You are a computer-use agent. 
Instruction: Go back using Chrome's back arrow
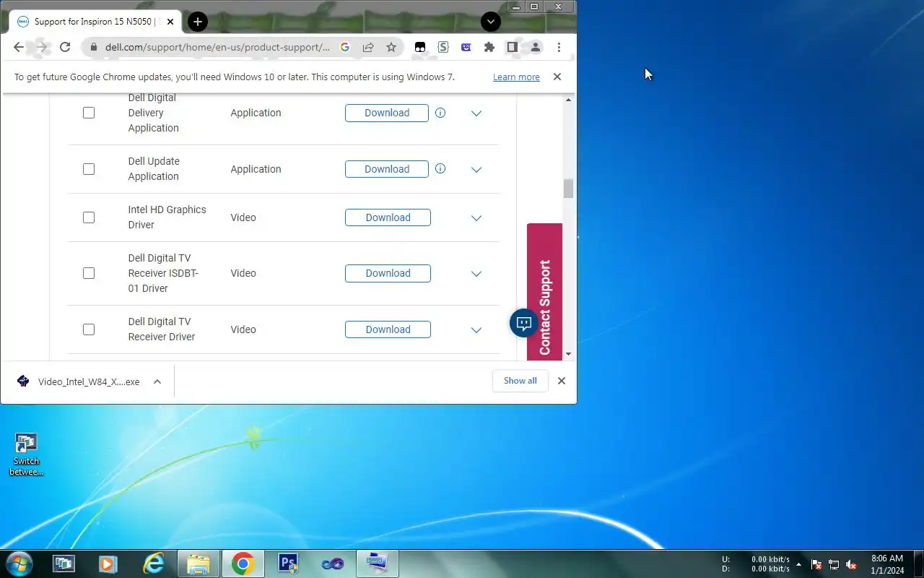tap(19, 47)
